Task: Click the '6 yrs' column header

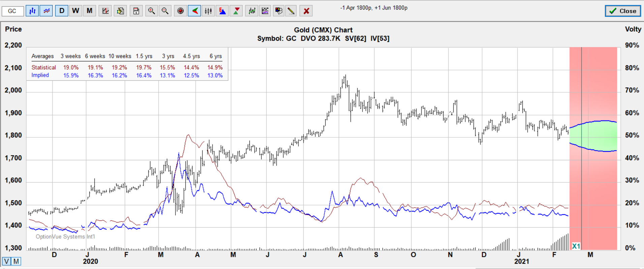Action: click(x=216, y=56)
